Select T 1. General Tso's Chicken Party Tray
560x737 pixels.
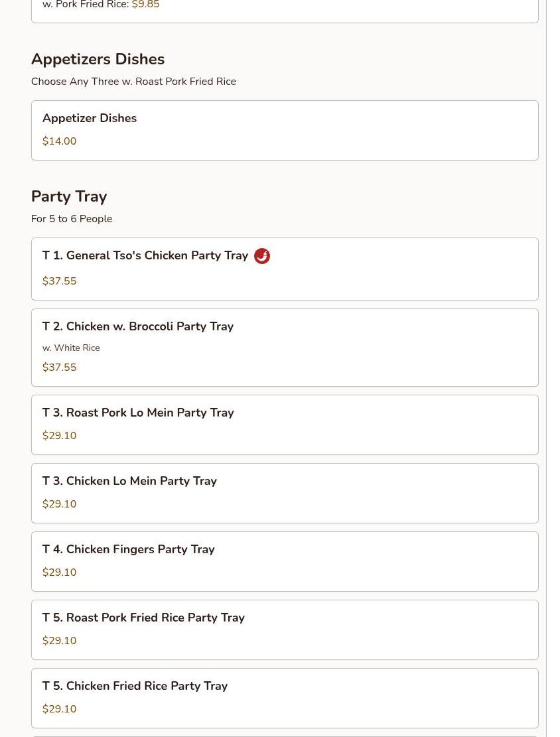[145, 256]
